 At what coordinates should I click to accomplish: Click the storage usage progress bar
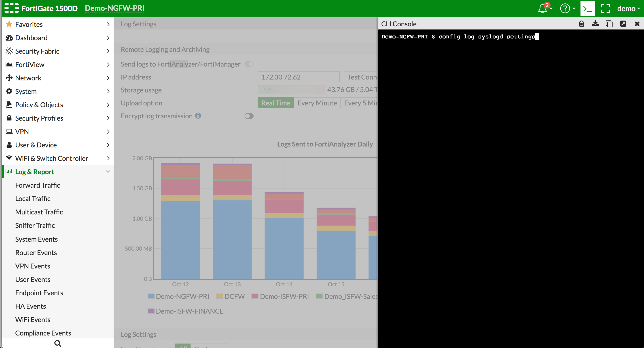point(291,89)
